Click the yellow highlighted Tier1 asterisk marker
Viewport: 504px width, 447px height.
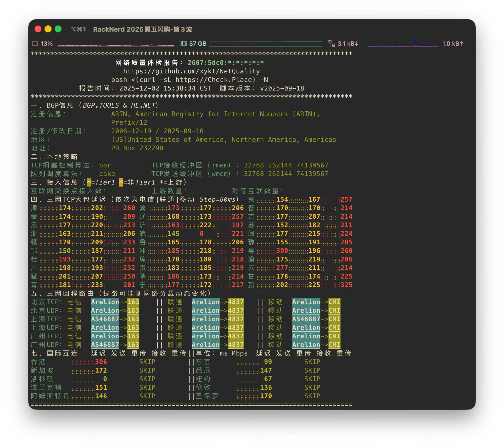point(89,182)
